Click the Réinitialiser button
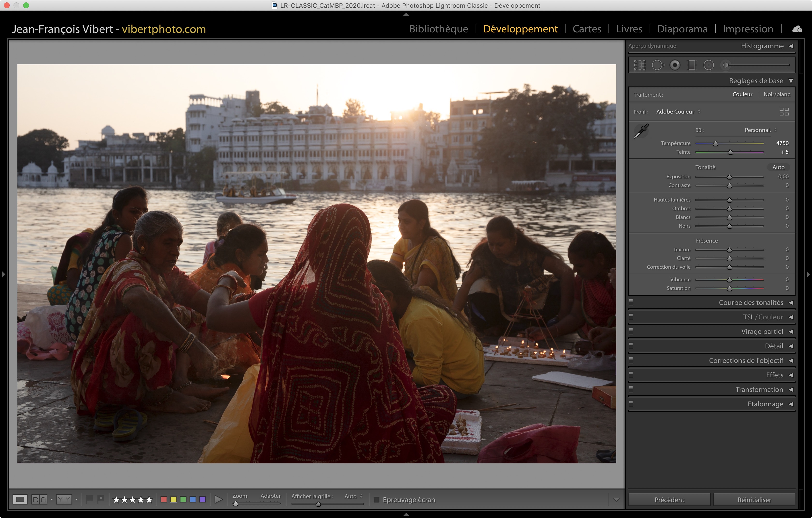 click(x=754, y=499)
